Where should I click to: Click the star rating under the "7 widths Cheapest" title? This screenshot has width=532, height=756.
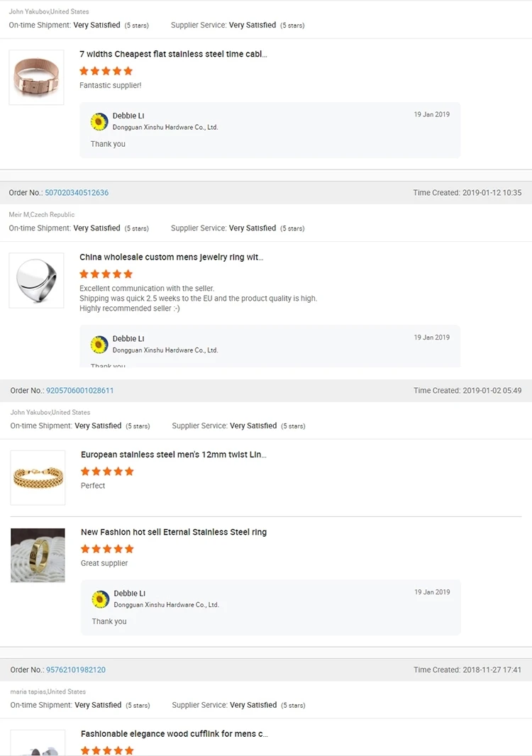click(106, 71)
